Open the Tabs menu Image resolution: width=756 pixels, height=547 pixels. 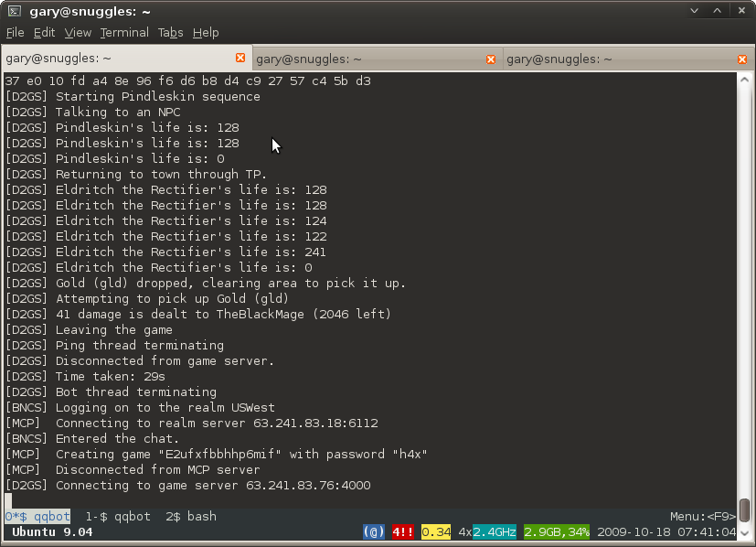tap(170, 32)
